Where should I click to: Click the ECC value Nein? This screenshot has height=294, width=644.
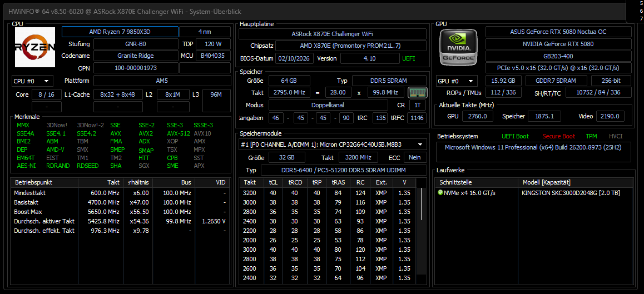click(x=415, y=157)
